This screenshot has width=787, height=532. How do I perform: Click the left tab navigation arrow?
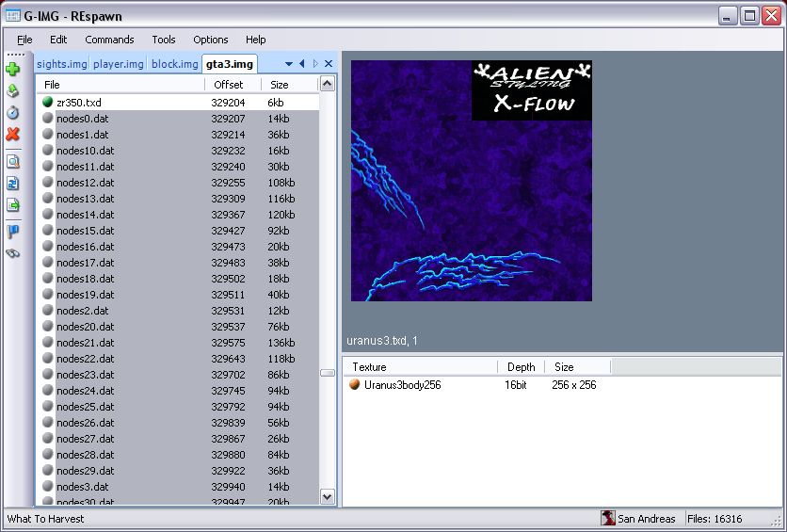point(302,63)
